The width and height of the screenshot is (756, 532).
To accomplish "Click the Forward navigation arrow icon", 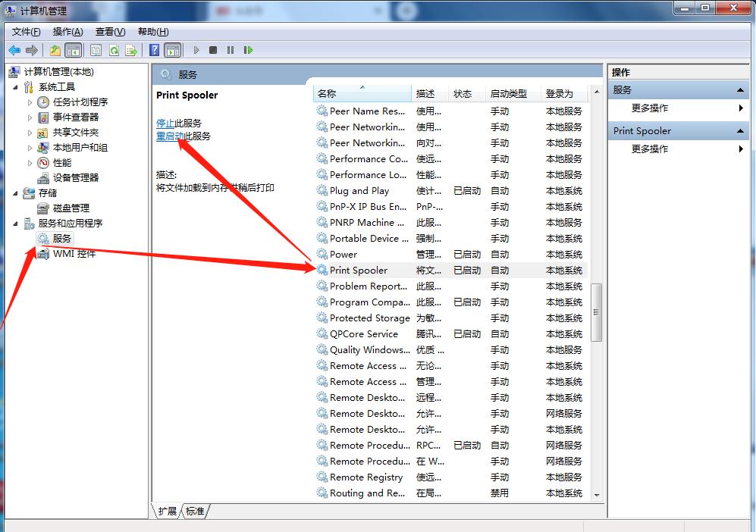I will pos(31,50).
